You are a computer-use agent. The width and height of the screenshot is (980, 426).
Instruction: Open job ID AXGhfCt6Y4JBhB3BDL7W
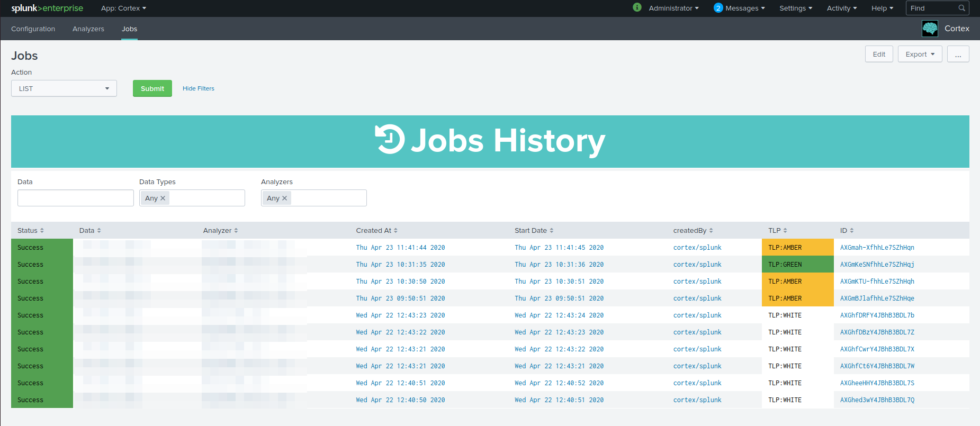pos(877,366)
